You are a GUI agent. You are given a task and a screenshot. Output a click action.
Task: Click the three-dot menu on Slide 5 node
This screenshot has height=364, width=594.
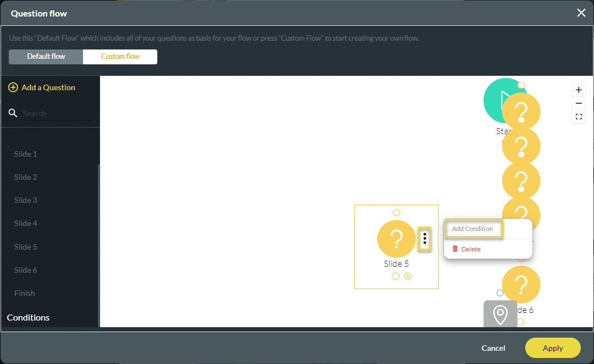(x=425, y=239)
